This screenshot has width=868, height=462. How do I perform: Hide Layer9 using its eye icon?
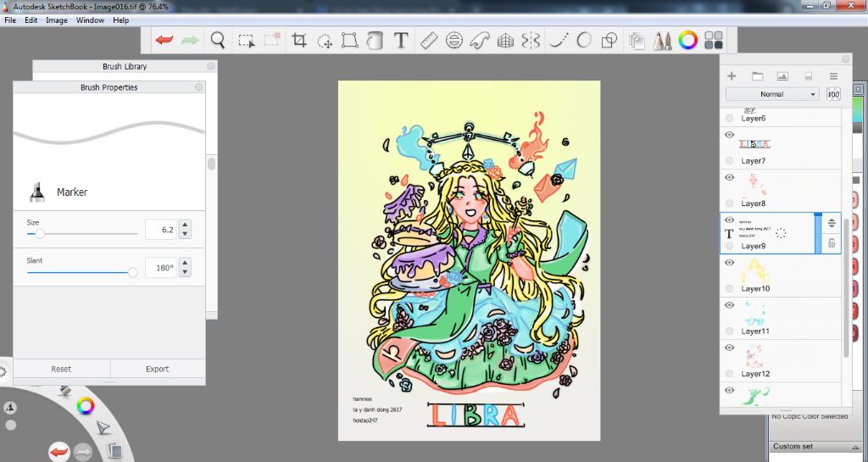[729, 220]
